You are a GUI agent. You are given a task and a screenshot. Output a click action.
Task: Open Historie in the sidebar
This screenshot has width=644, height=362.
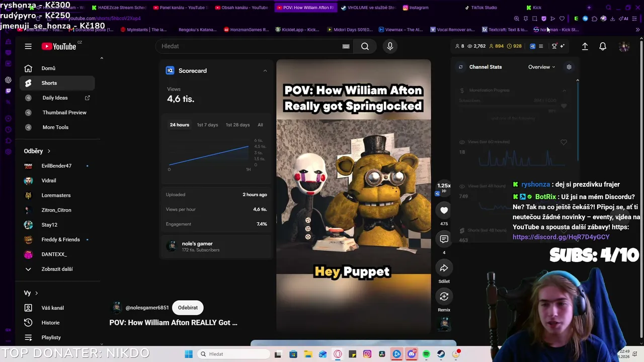pyautogui.click(x=57, y=322)
